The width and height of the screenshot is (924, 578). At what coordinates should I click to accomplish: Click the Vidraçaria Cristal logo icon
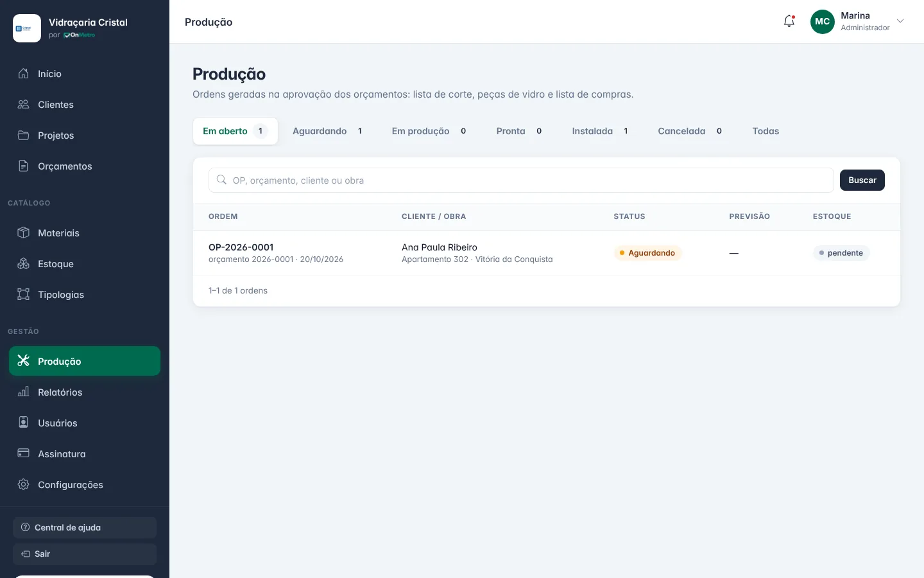[x=27, y=28]
